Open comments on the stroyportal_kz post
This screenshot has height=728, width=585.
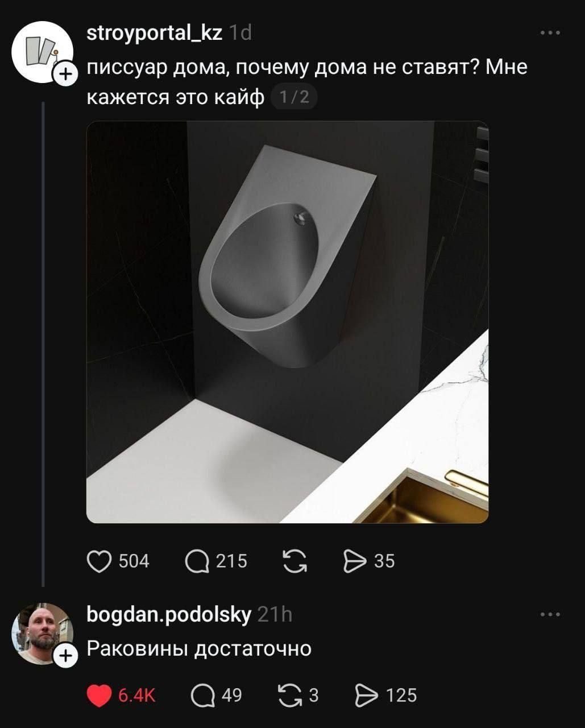click(197, 561)
